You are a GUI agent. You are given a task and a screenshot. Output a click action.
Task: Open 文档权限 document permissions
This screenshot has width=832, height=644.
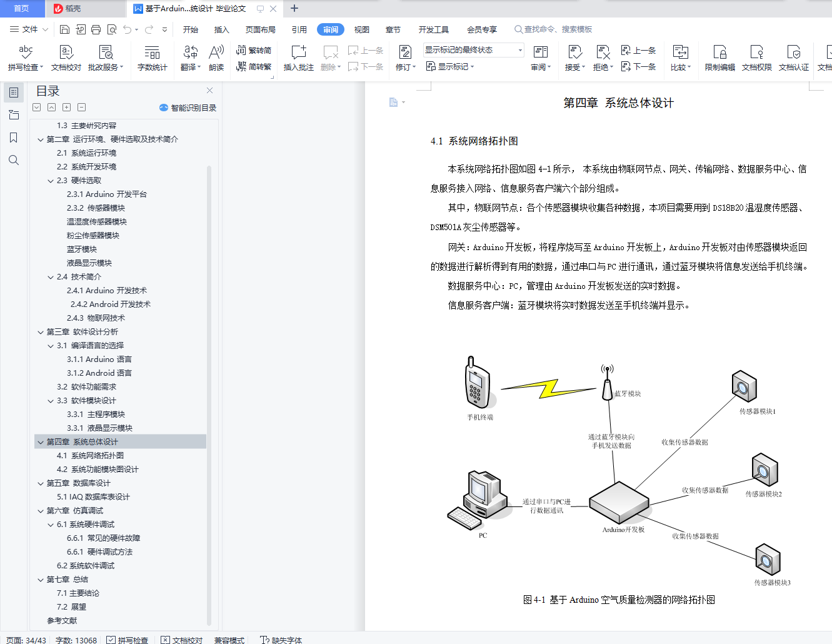coord(756,58)
